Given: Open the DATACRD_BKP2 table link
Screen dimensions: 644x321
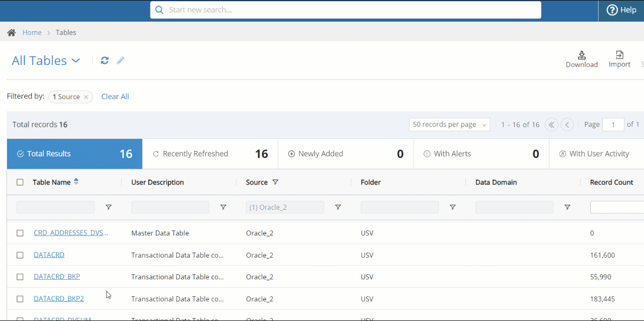Looking at the screenshot, I should click(x=59, y=299).
